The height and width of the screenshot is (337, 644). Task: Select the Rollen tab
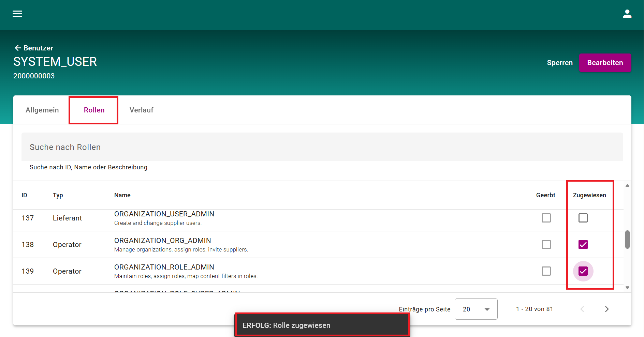coord(94,110)
